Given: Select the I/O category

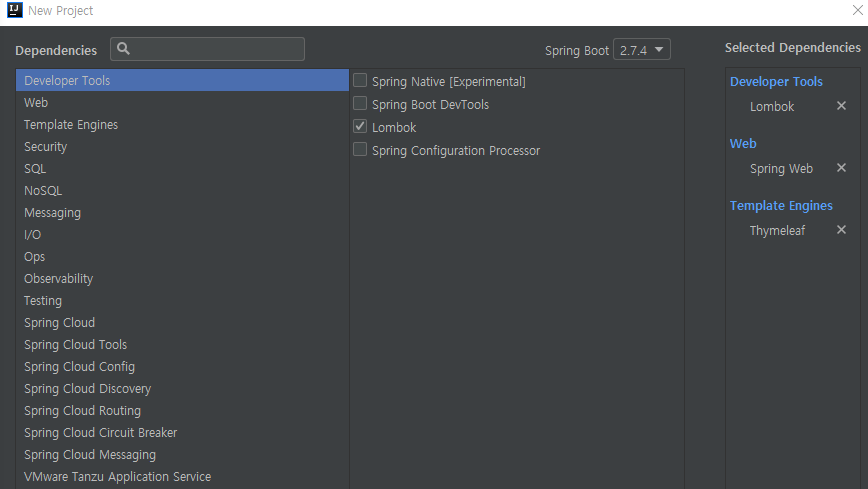Looking at the screenshot, I should 182,235.
